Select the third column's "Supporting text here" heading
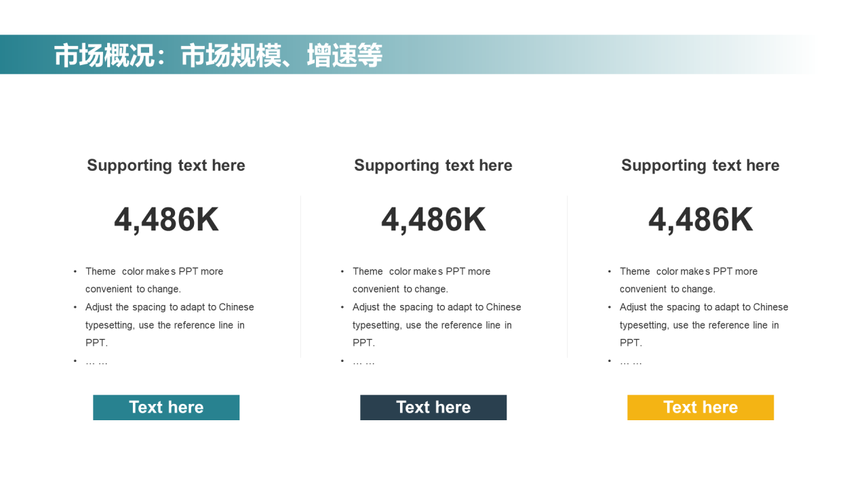This screenshot has width=868, height=488. click(x=701, y=165)
